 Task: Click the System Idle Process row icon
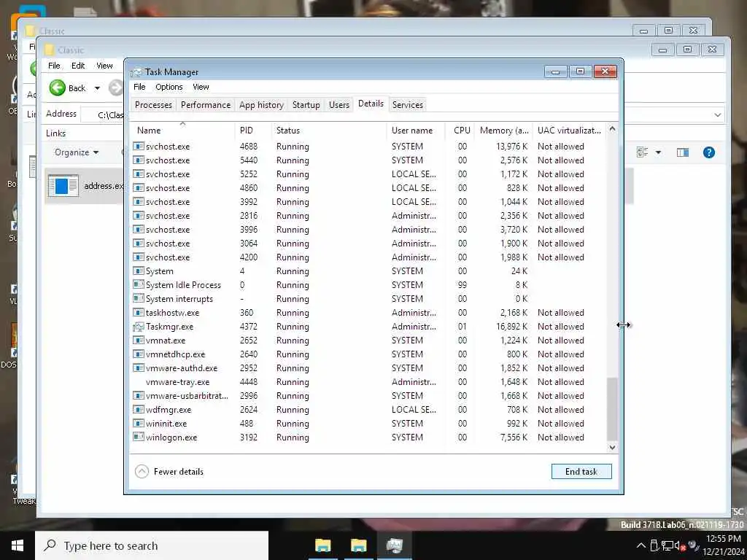tap(138, 285)
